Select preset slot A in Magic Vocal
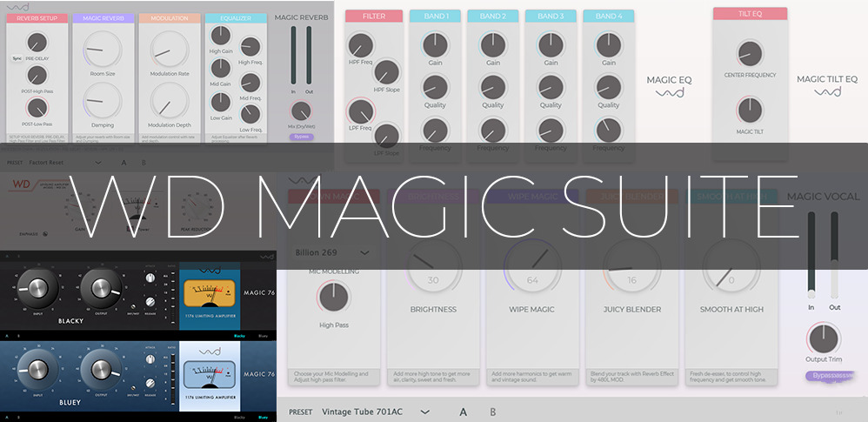The image size is (868, 422). [x=464, y=412]
